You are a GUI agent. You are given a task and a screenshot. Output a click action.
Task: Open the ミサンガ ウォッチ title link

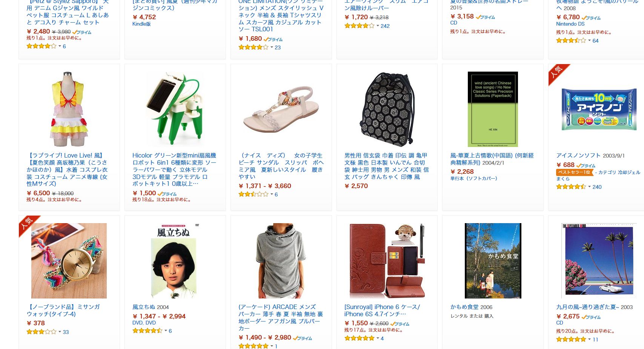(63, 310)
